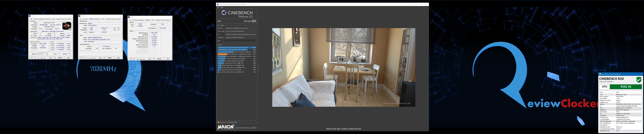The width and height of the screenshot is (644, 134).
Task: Switch to Graphics tab in CPU-Z CPU-tab window
Action: point(59,19)
